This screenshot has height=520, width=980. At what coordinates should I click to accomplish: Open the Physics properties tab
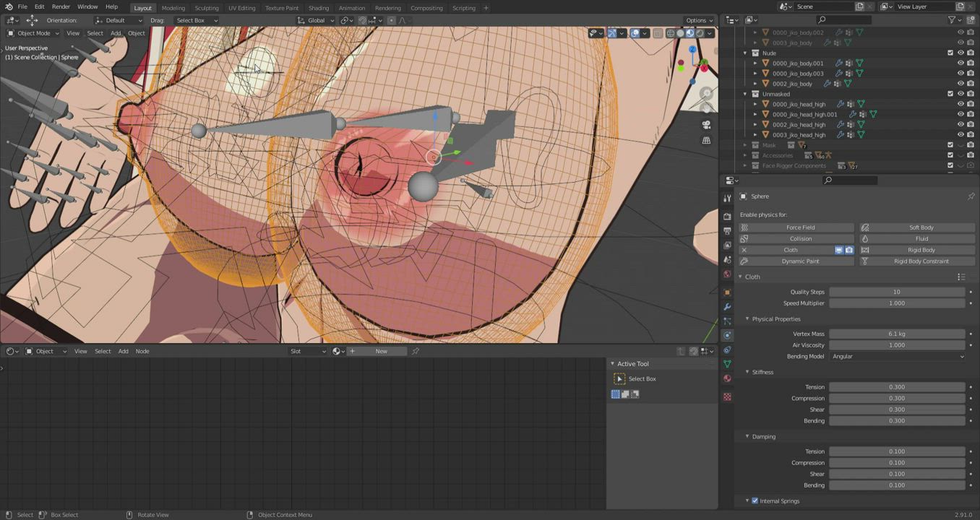point(727,335)
